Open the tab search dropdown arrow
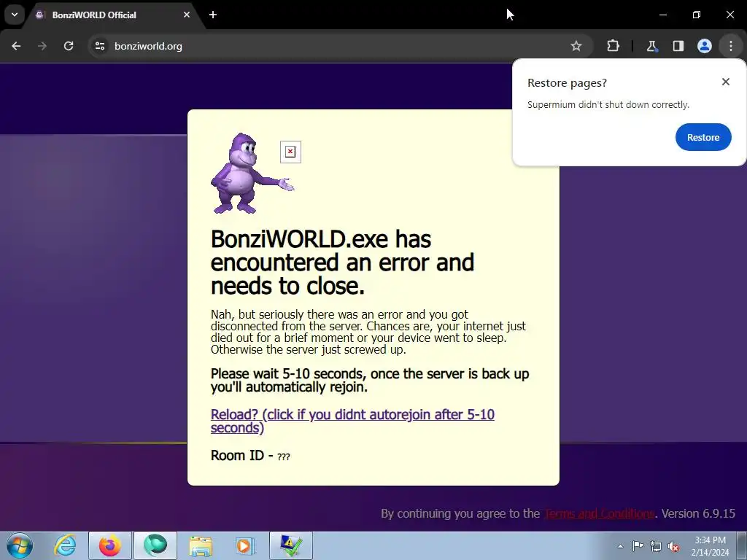This screenshot has height=560, width=747. click(15, 15)
